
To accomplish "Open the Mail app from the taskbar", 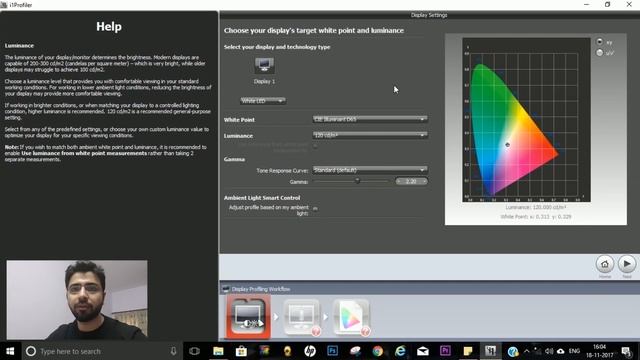I will coord(423,351).
